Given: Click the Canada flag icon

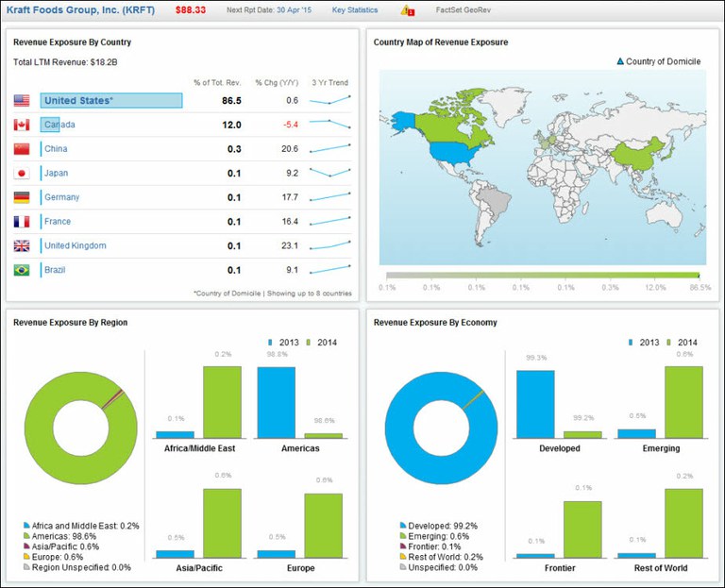Looking at the screenshot, I should [x=22, y=125].
